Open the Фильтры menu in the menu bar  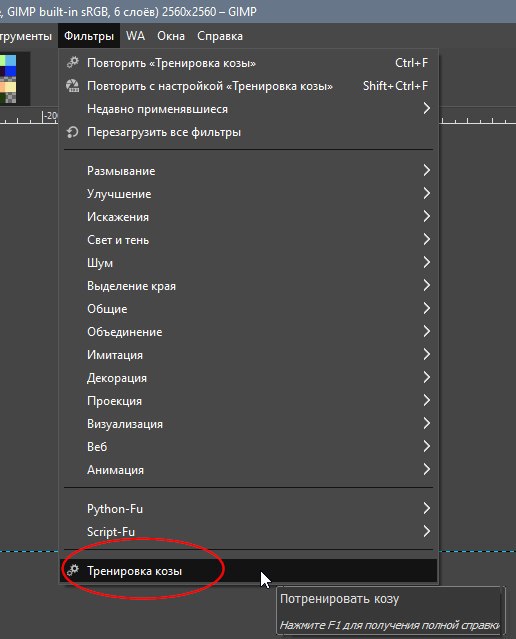[89, 36]
